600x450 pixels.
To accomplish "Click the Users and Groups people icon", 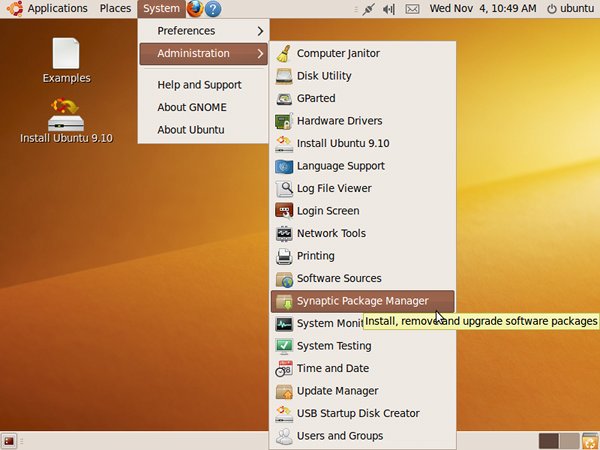I will (x=284, y=436).
